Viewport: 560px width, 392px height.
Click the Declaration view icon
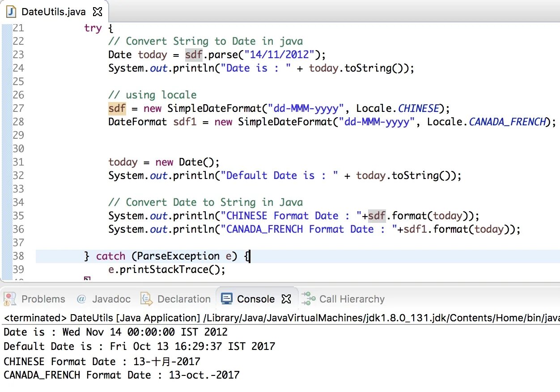(146, 299)
